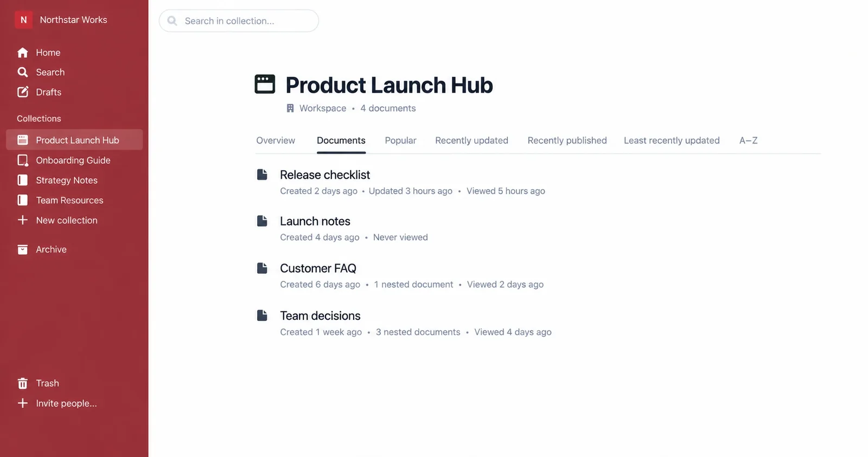Image resolution: width=868 pixels, height=457 pixels.
Task: Click 'Viewed 5 hours ago' text
Action: pos(506,191)
